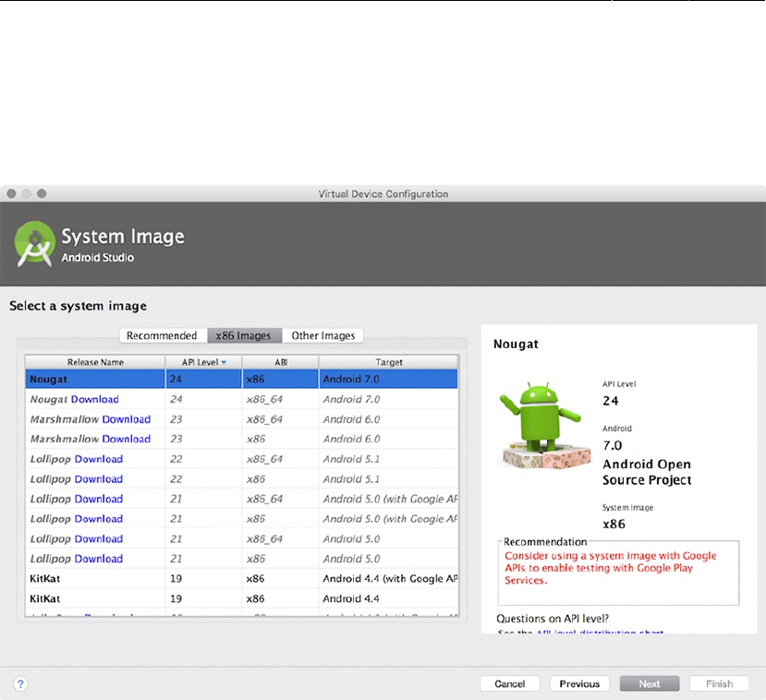Click the x86_64 ABI cell for API 22
The width and height of the screenshot is (766, 700).
click(264, 459)
